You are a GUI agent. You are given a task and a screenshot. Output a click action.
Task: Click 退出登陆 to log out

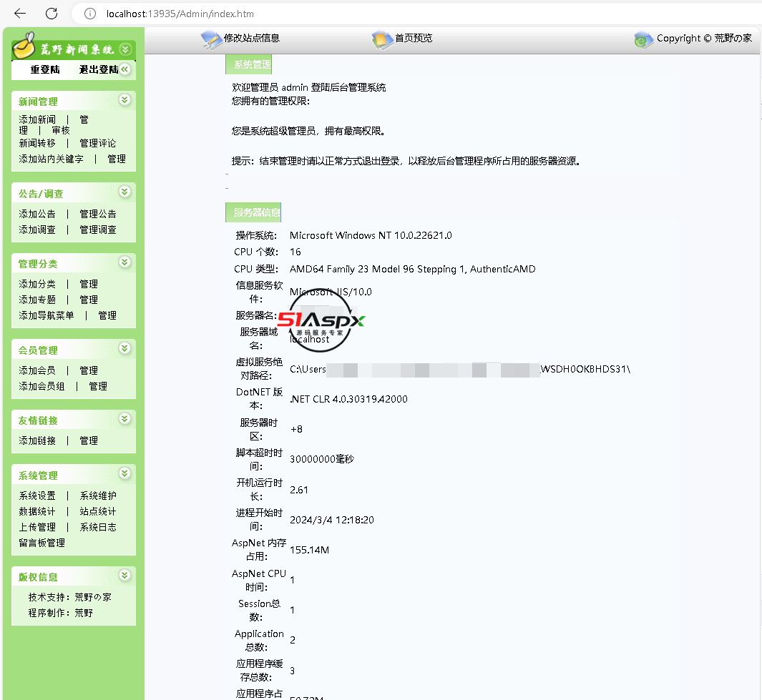click(x=99, y=69)
